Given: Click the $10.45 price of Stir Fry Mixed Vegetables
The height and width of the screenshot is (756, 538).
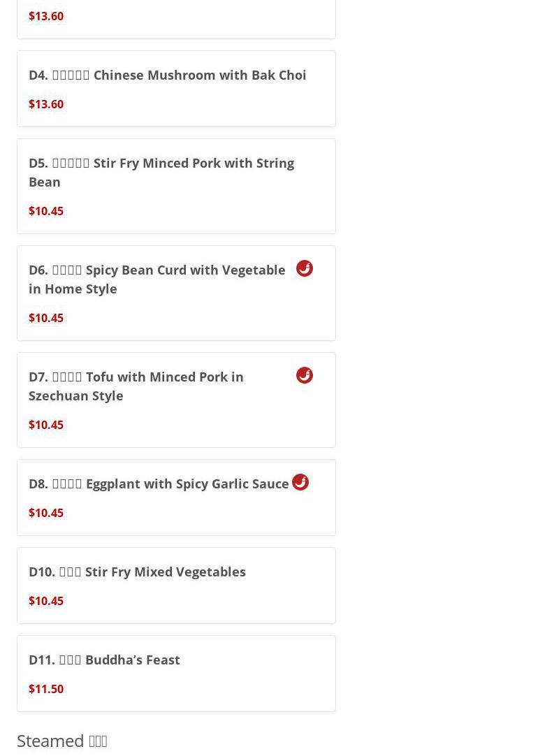Looking at the screenshot, I should (46, 601).
